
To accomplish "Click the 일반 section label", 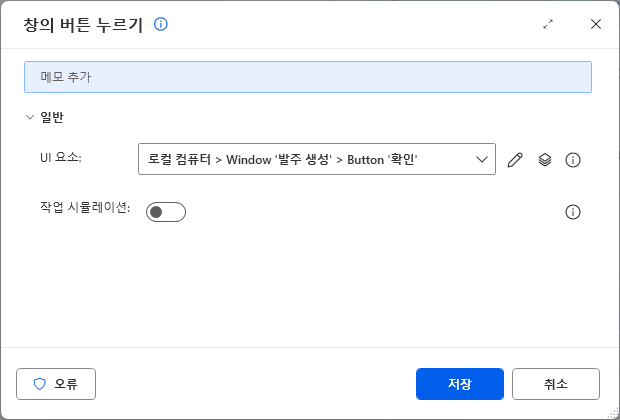I will [52, 117].
